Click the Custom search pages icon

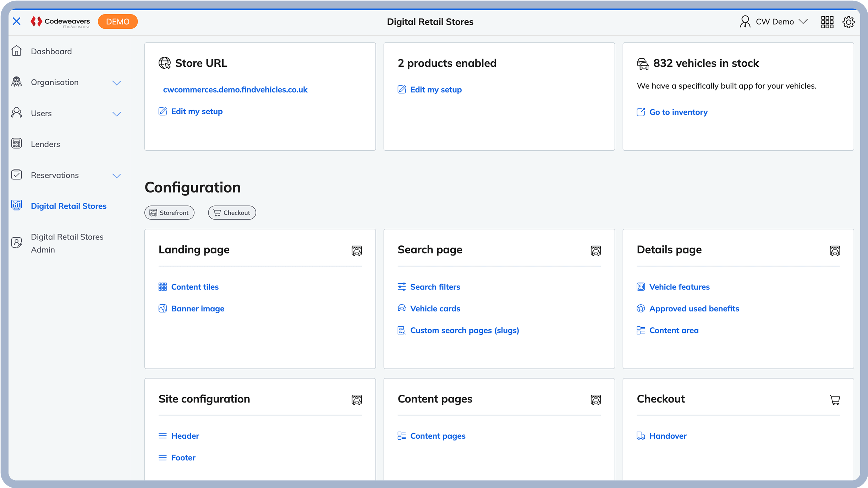click(x=402, y=330)
